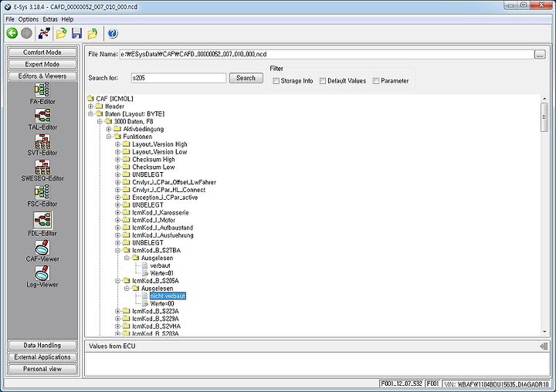This screenshot has width=556, height=392.
Task: Expand the Layout_Version High node
Action: (x=117, y=144)
